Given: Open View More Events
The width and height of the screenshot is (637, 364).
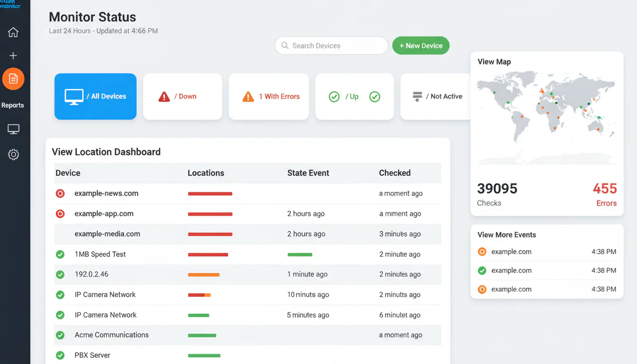Looking at the screenshot, I should (x=507, y=235).
